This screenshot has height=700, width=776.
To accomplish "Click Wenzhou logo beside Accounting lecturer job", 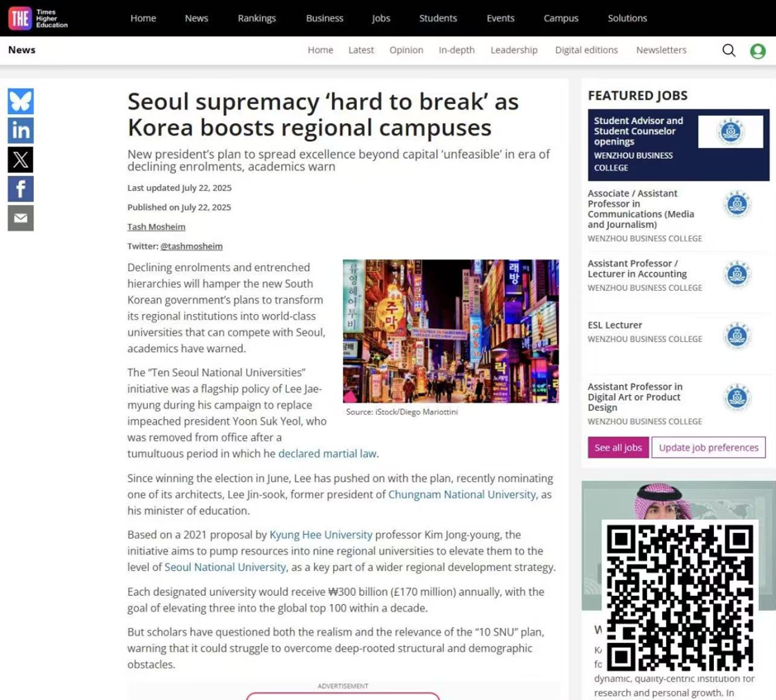I will (737, 274).
